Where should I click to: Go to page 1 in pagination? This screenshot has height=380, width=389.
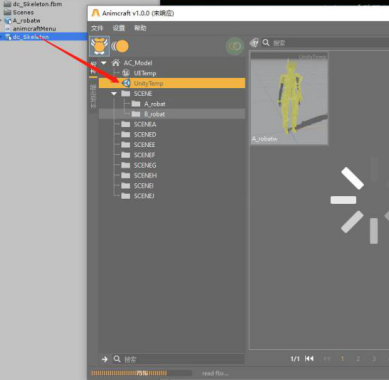pos(342,359)
